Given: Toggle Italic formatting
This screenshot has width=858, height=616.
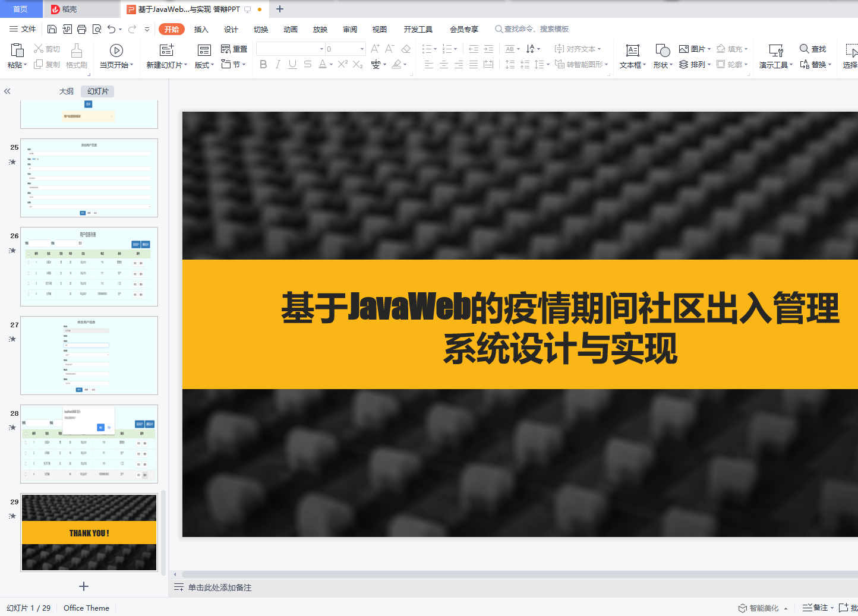Looking at the screenshot, I should (x=277, y=64).
